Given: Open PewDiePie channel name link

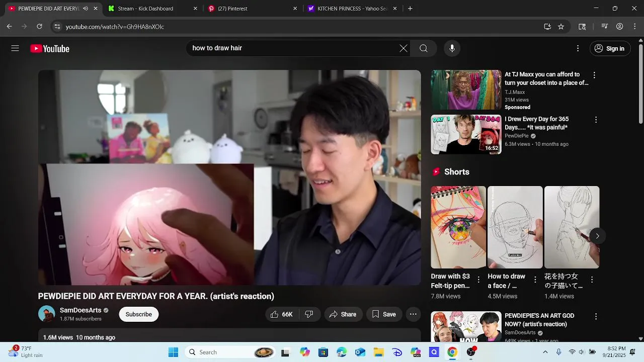Looking at the screenshot, I should (x=517, y=136).
